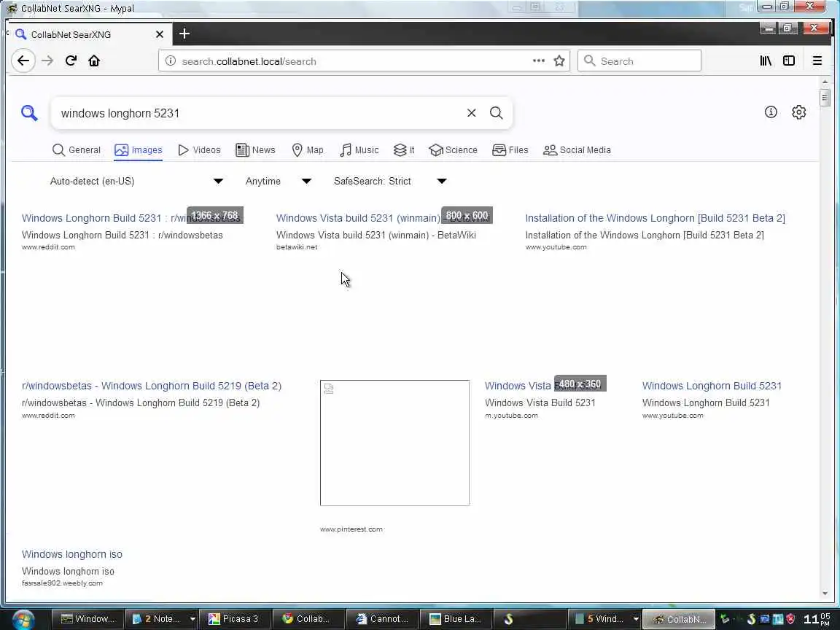840x630 pixels.
Task: Switch to the Map tab
Action: tap(308, 150)
